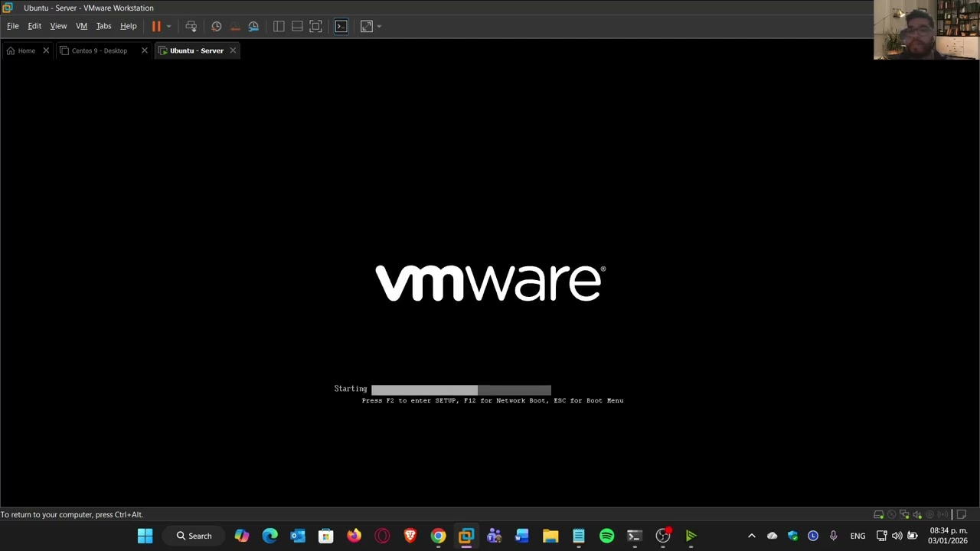The image size is (980, 551).
Task: Open the VM menu
Action: (81, 26)
